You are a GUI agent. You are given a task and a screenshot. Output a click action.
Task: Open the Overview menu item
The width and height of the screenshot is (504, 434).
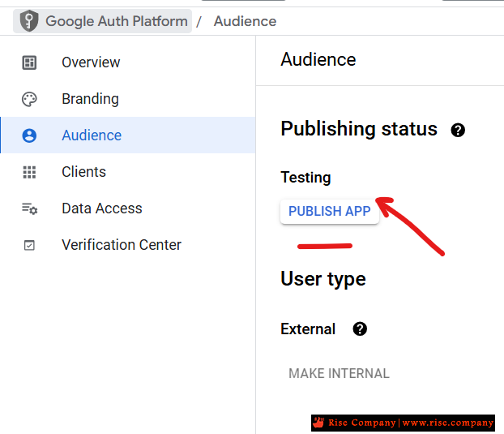click(128, 62)
